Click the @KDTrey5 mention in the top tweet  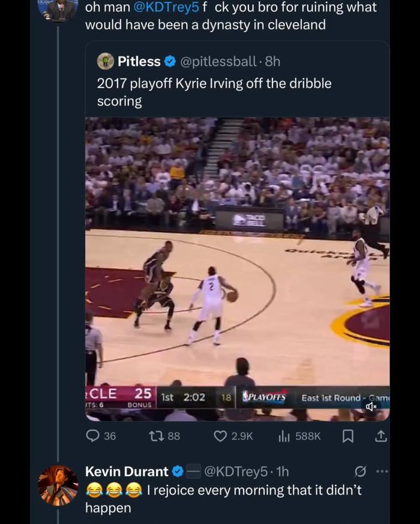tap(166, 7)
